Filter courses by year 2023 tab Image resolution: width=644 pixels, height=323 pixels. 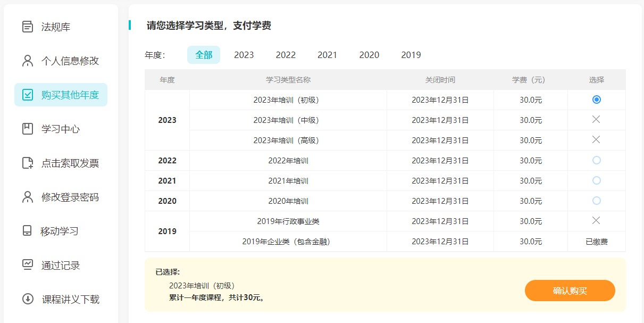(244, 55)
